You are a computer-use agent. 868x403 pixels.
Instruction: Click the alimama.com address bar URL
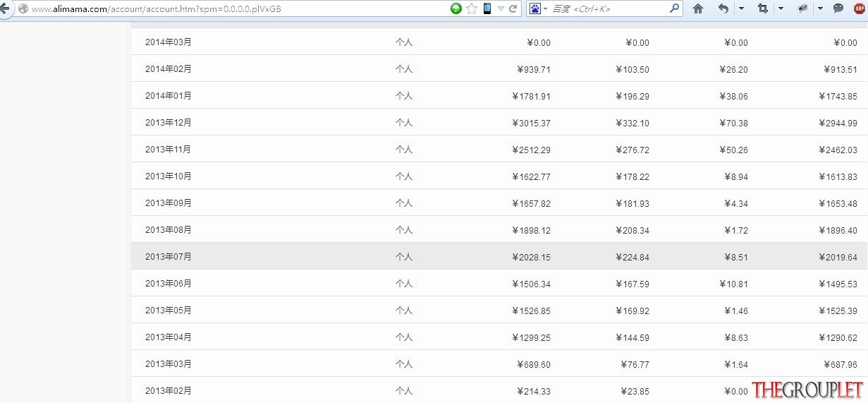(x=156, y=8)
